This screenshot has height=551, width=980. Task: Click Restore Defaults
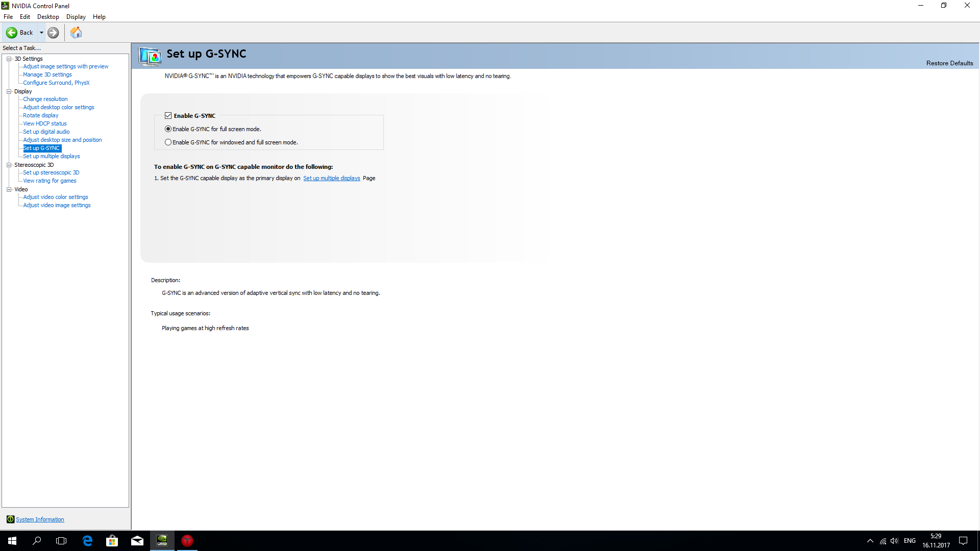point(949,63)
